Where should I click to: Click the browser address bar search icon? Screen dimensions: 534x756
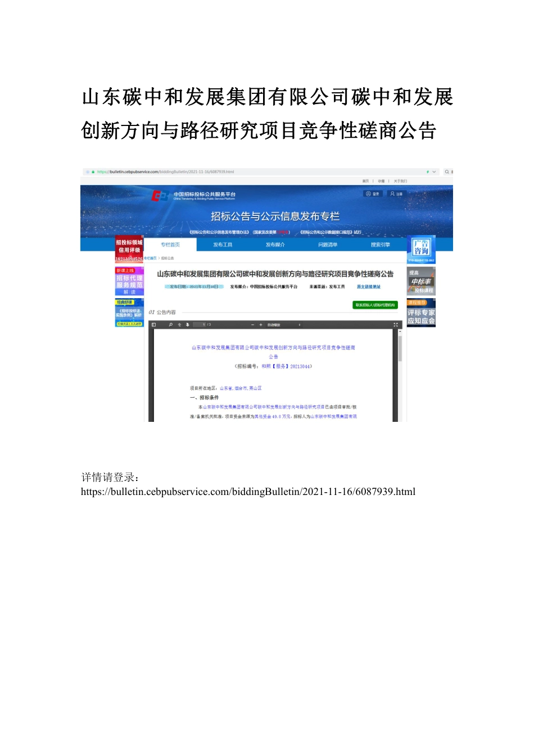pos(447,172)
